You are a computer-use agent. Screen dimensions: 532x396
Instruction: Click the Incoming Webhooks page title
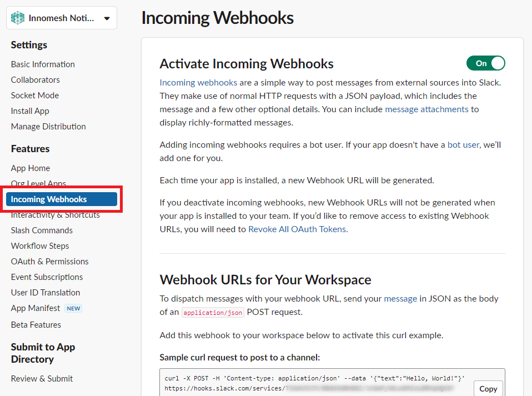point(218,18)
